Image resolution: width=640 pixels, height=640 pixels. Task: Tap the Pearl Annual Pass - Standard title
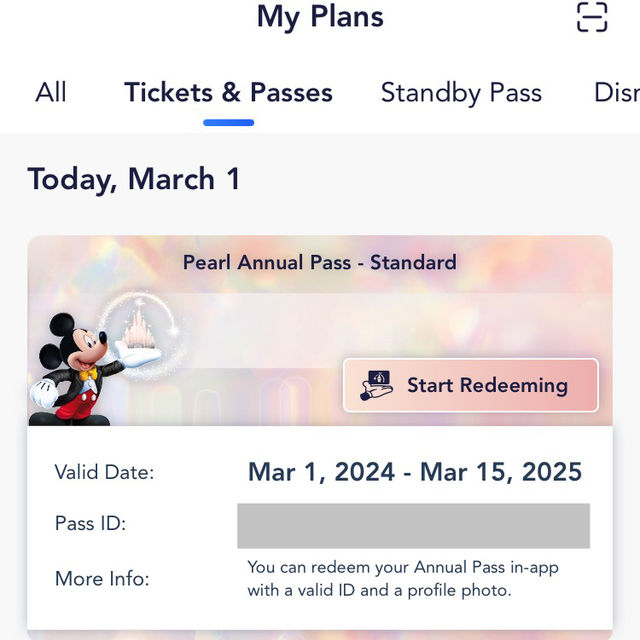[320, 262]
